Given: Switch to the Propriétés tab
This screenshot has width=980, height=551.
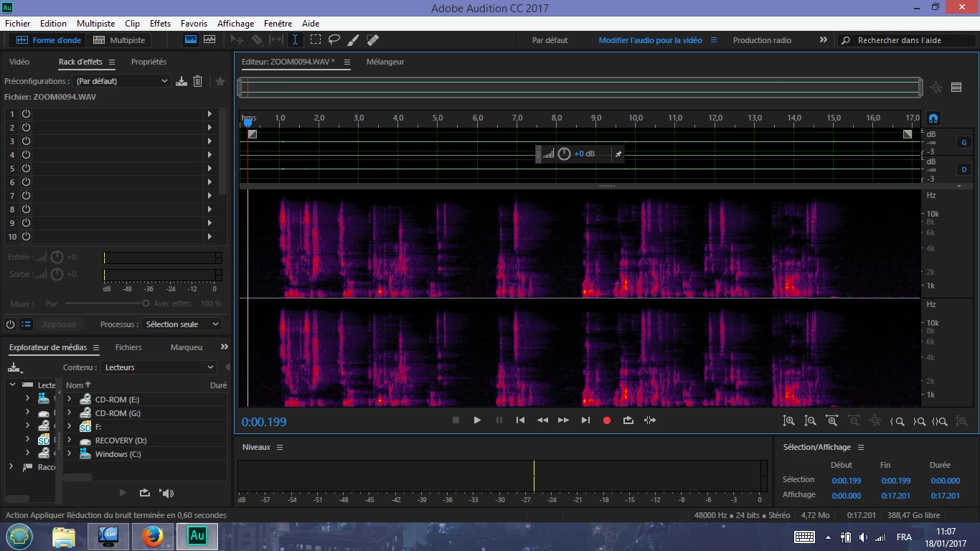Looking at the screenshot, I should click(149, 62).
